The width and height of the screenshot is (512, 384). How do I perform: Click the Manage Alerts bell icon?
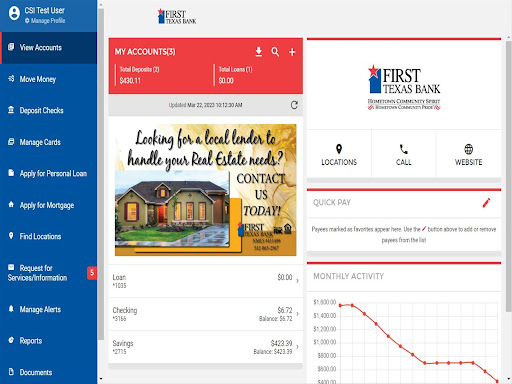(11, 308)
